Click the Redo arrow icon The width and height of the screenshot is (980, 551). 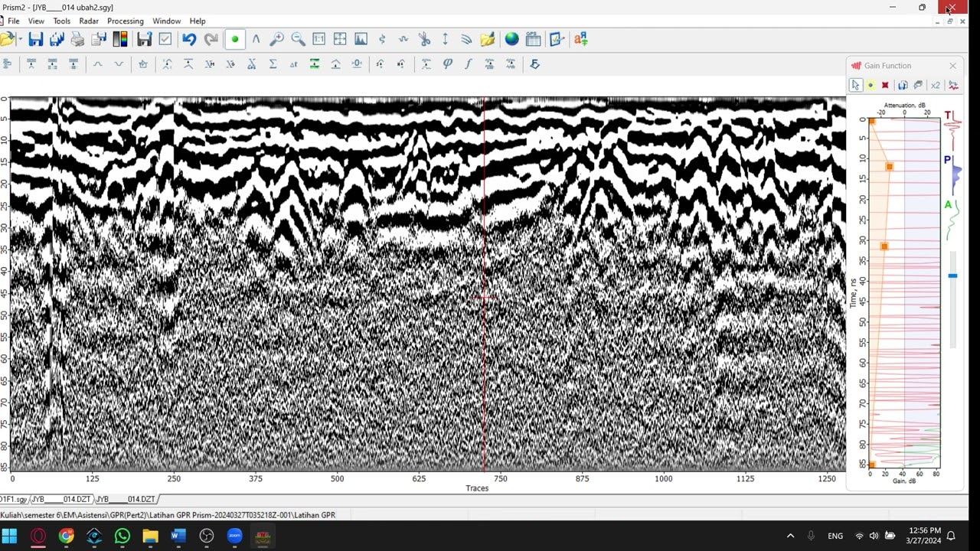pos(211,39)
